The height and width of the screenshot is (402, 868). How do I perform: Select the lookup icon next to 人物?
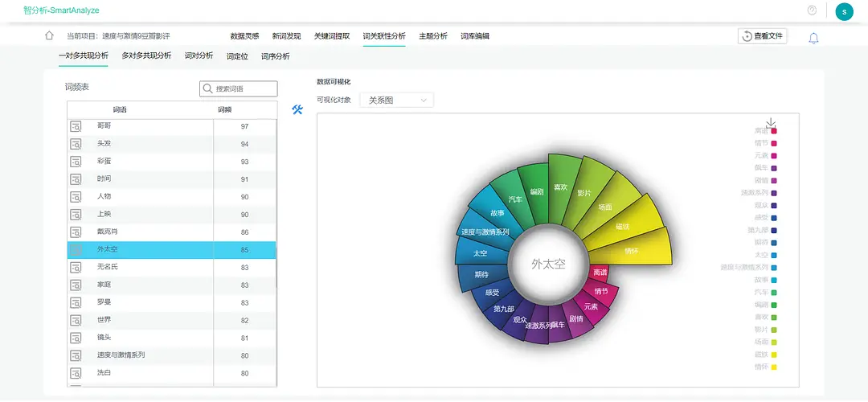[76, 197]
